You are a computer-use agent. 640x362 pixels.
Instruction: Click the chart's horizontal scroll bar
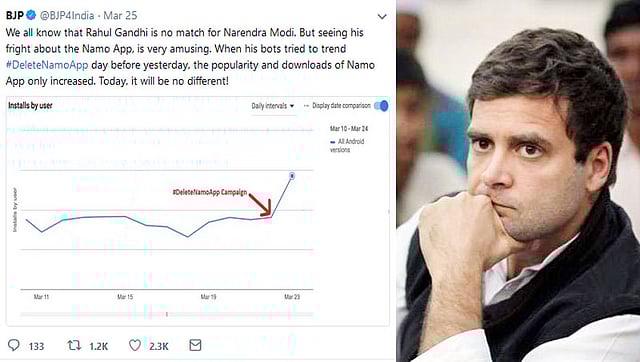point(167,314)
